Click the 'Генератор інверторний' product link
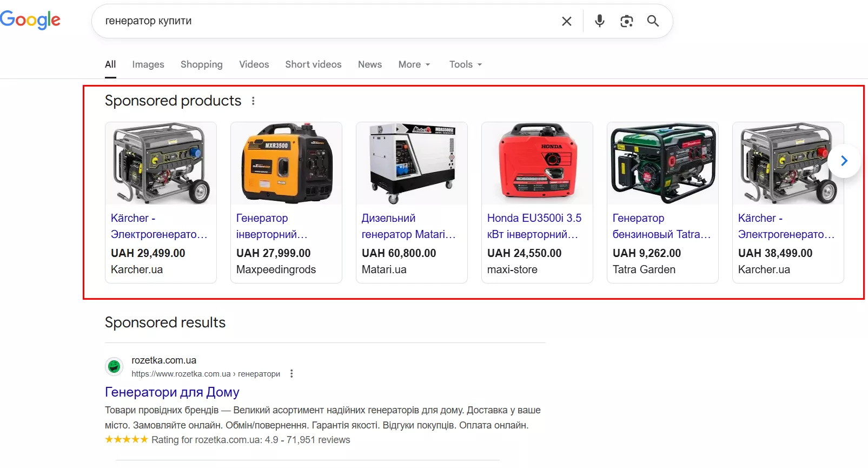868x468 pixels. pyautogui.click(x=271, y=226)
